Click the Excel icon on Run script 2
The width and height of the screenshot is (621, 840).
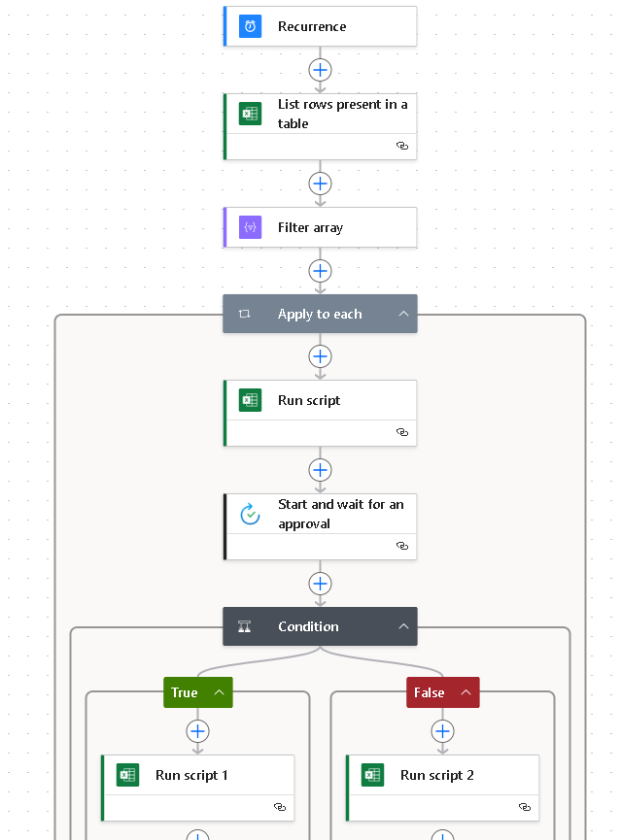[x=372, y=775]
